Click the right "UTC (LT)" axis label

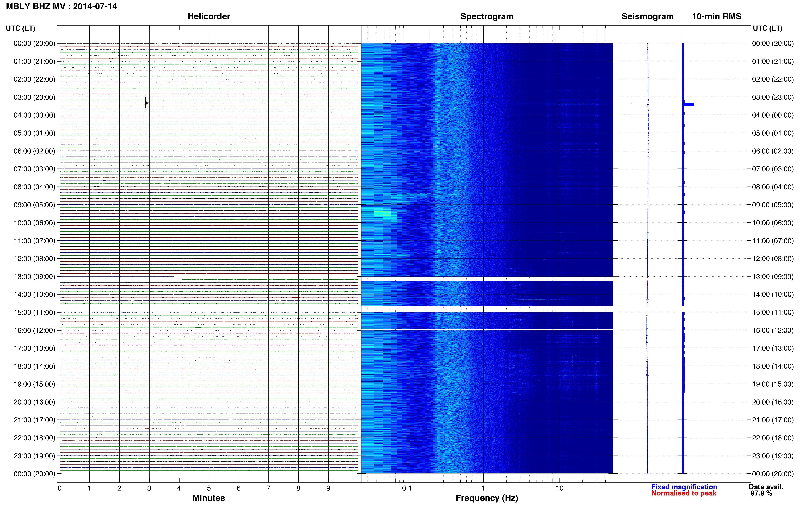tap(767, 28)
